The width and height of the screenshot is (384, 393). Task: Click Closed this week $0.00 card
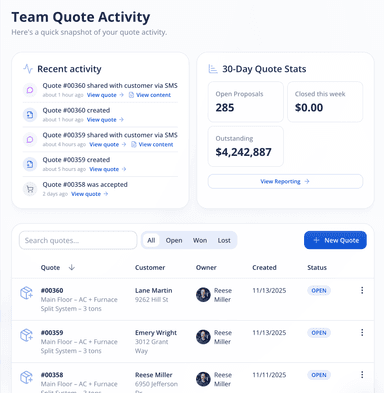(325, 102)
